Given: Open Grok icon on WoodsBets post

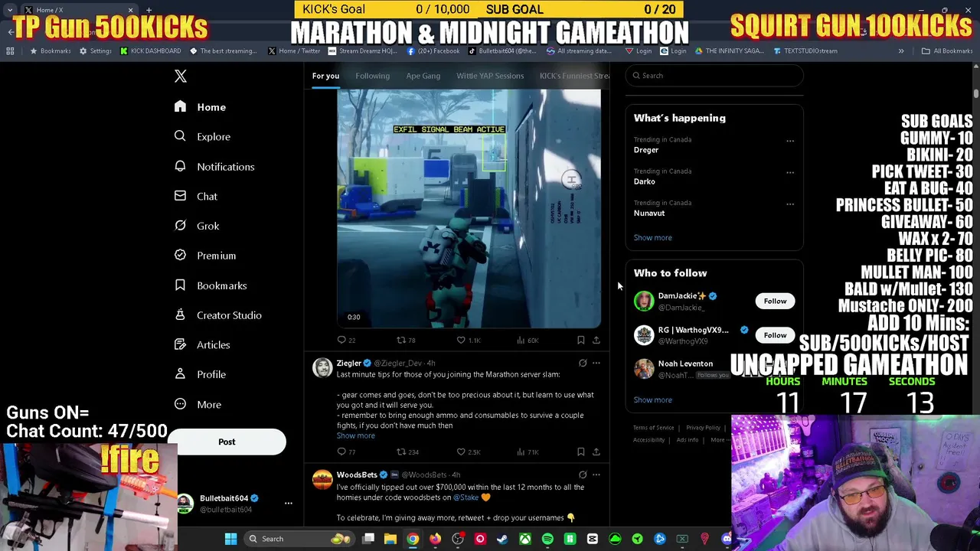Looking at the screenshot, I should [583, 474].
